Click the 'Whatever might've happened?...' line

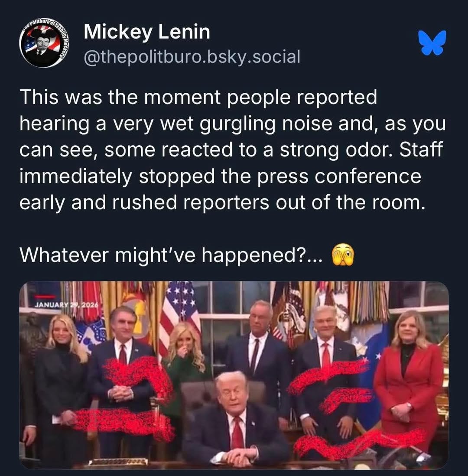[x=171, y=255]
